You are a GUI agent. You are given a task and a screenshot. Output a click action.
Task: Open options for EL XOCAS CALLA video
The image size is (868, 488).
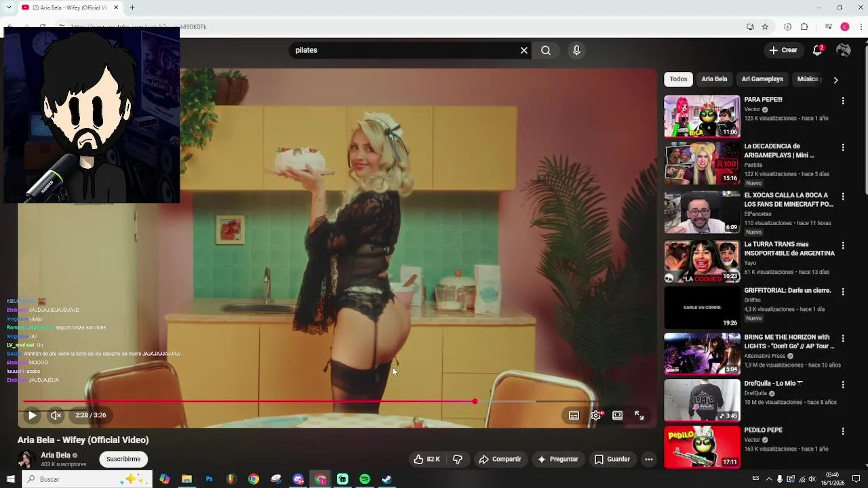pyautogui.click(x=843, y=197)
